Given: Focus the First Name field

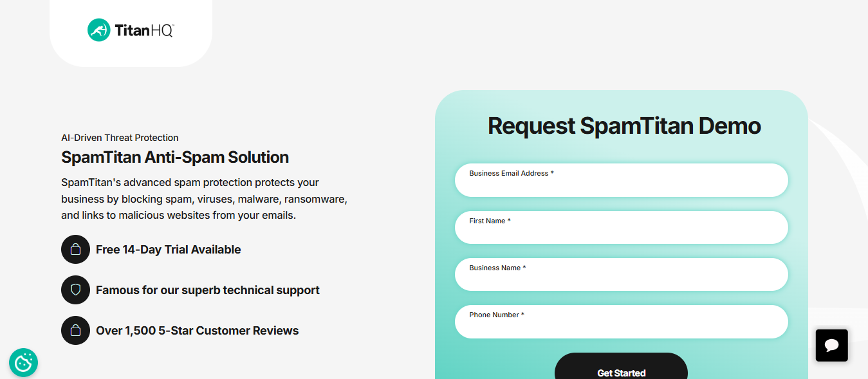Looking at the screenshot, I should coord(621,228).
